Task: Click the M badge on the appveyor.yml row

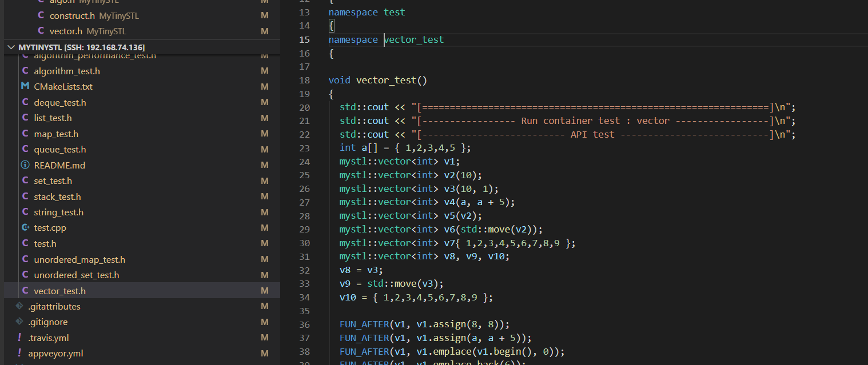Action: click(265, 354)
